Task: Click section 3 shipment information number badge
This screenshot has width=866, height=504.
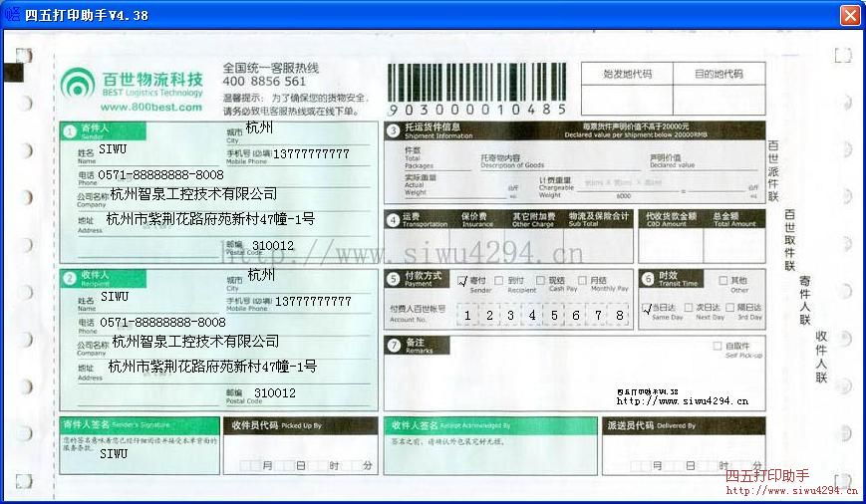Action: tap(394, 130)
